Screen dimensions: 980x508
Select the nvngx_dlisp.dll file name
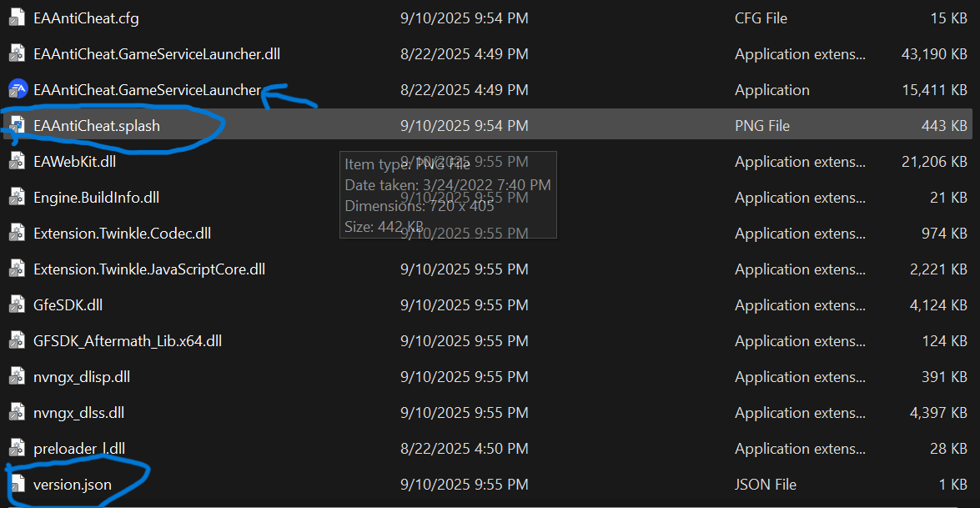point(82,377)
